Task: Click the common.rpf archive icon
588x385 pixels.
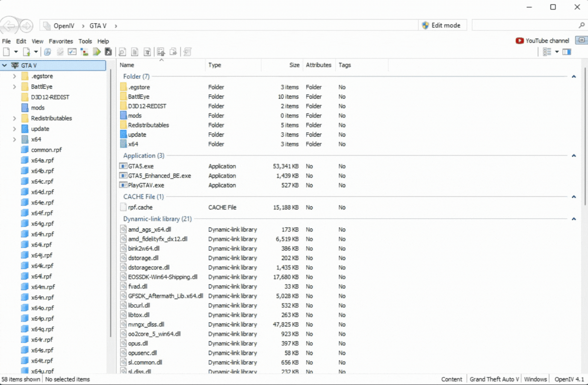Action: pyautogui.click(x=25, y=150)
